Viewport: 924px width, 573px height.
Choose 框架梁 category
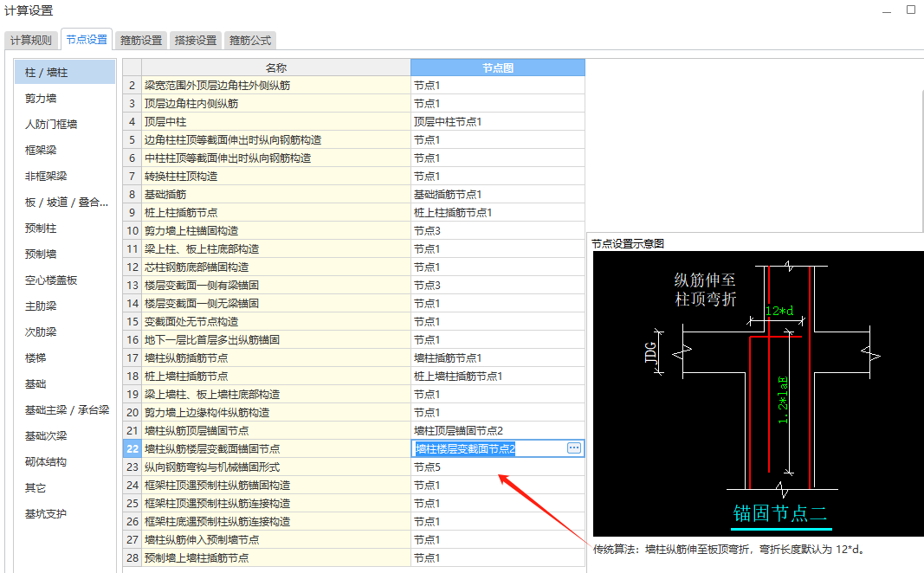click(65, 150)
